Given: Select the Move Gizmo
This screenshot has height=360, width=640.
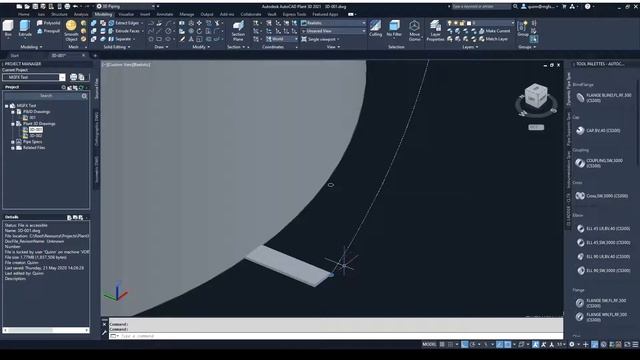Looking at the screenshot, I should (414, 31).
